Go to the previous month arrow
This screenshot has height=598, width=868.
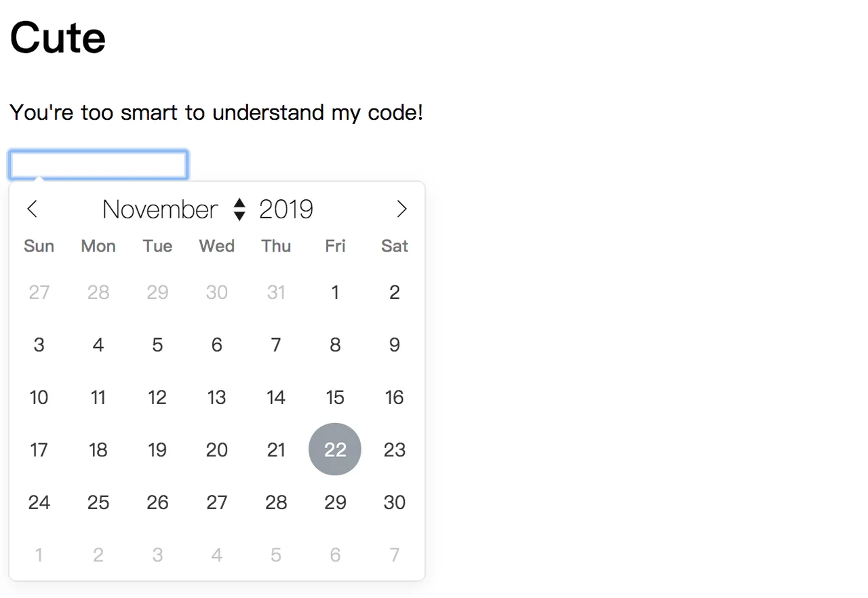pos(32,209)
